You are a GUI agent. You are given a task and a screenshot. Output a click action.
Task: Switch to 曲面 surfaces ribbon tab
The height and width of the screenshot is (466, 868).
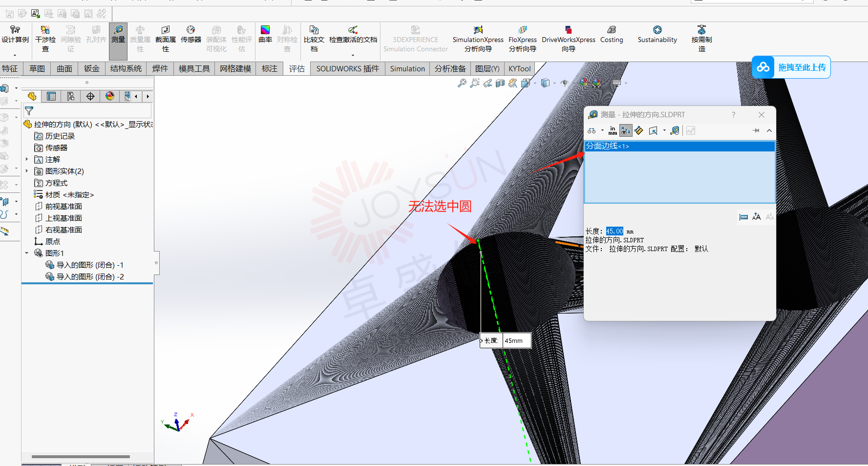pos(64,69)
